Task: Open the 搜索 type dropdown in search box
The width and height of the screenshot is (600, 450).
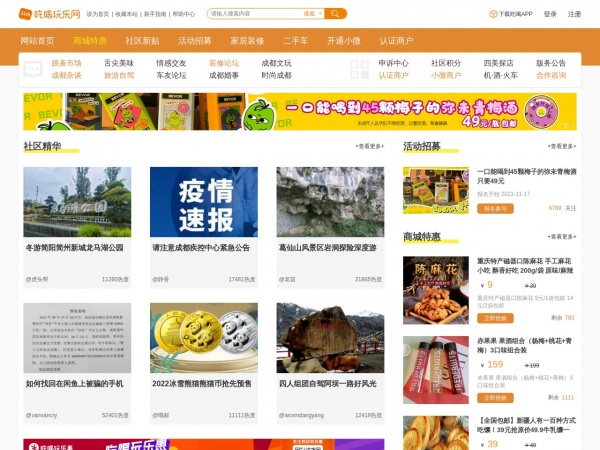Action: pos(313,14)
